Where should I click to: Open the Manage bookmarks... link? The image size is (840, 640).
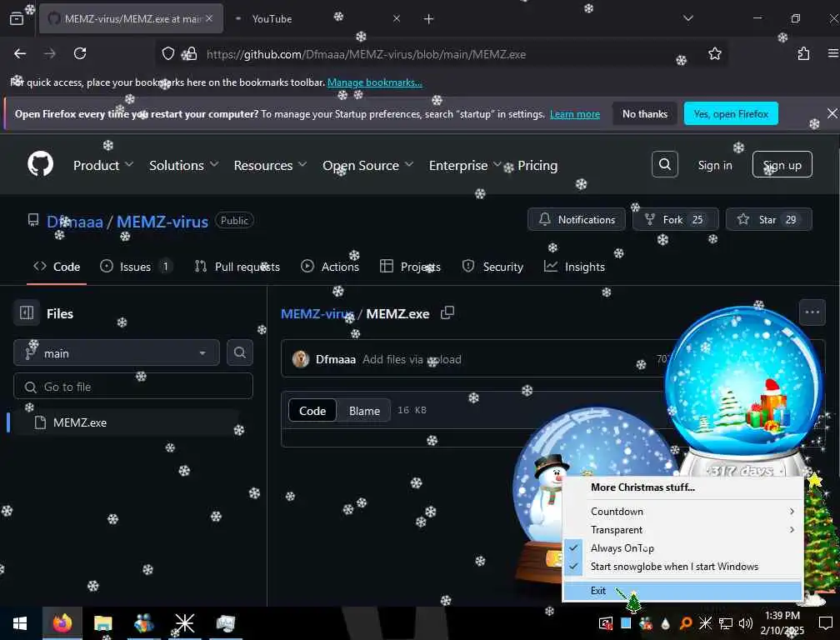click(374, 82)
